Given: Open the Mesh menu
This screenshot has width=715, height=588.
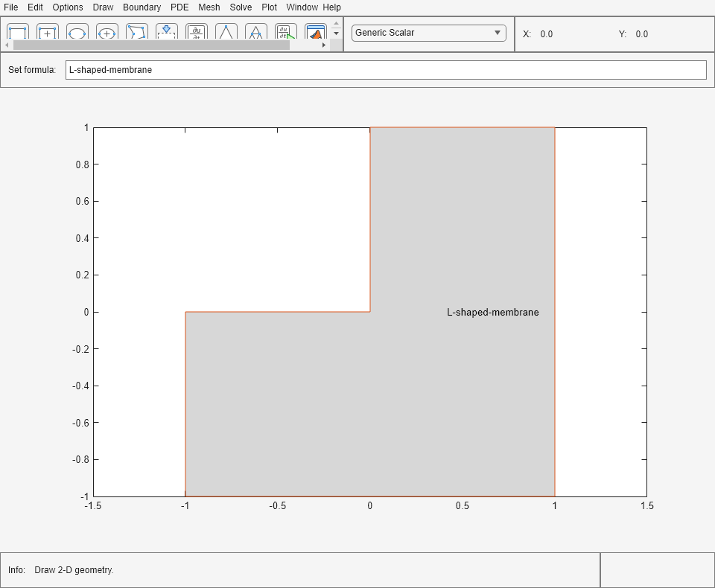Looking at the screenshot, I should [x=209, y=7].
